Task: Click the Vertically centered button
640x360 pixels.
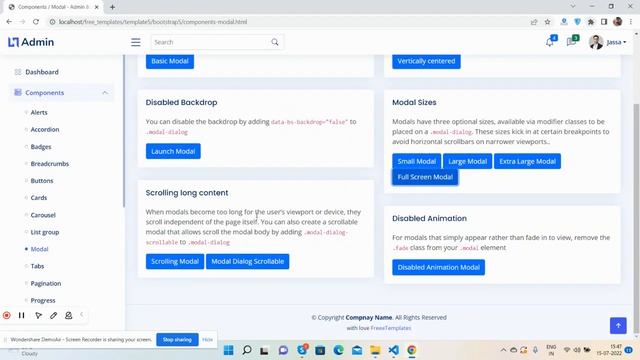Action: point(426,61)
